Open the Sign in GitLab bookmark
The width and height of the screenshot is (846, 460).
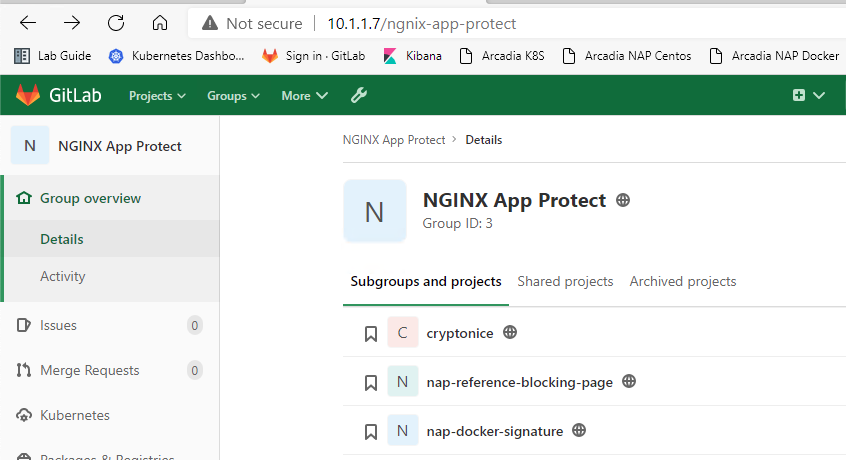tap(313, 56)
